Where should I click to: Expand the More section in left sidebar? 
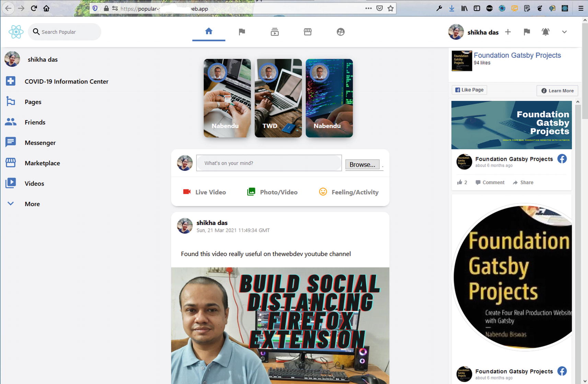11,204
